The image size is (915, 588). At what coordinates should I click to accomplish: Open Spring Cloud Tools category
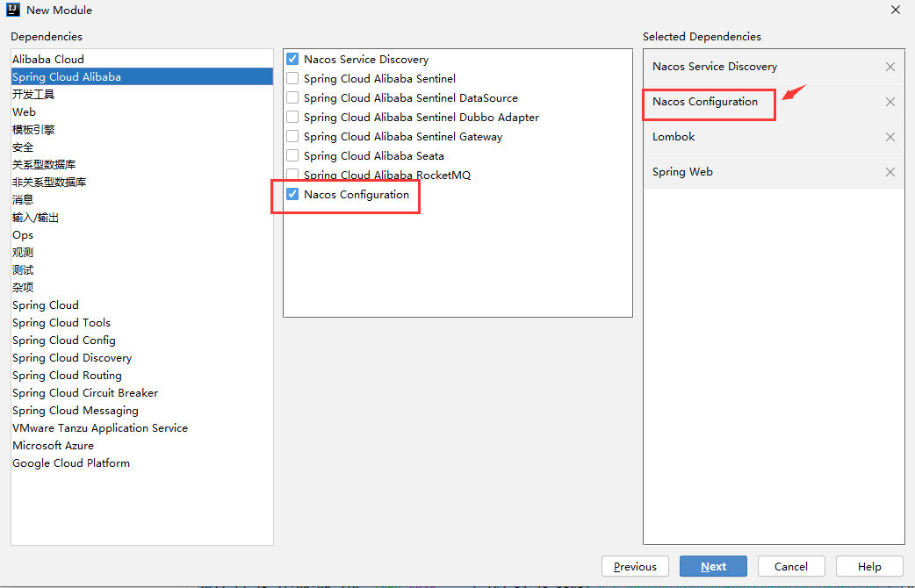pos(141,322)
